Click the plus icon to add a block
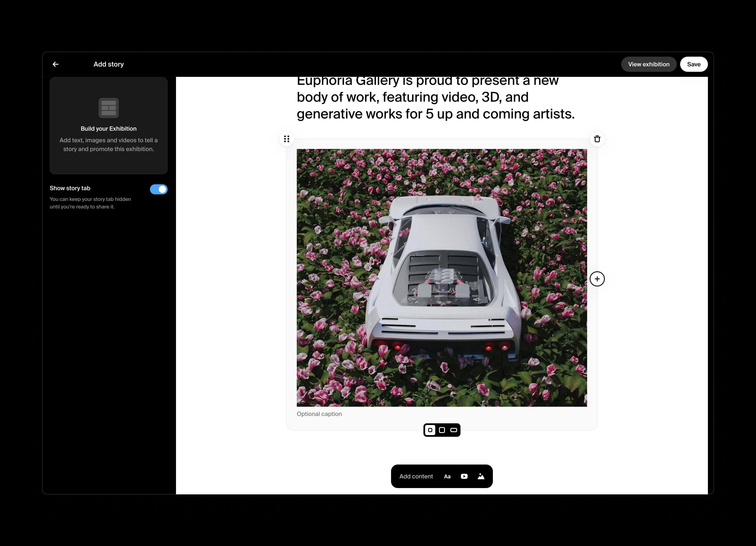 (x=597, y=279)
